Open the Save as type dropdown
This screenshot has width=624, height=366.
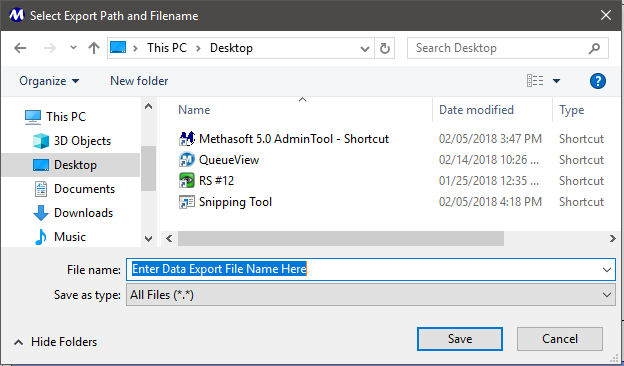pyautogui.click(x=371, y=295)
